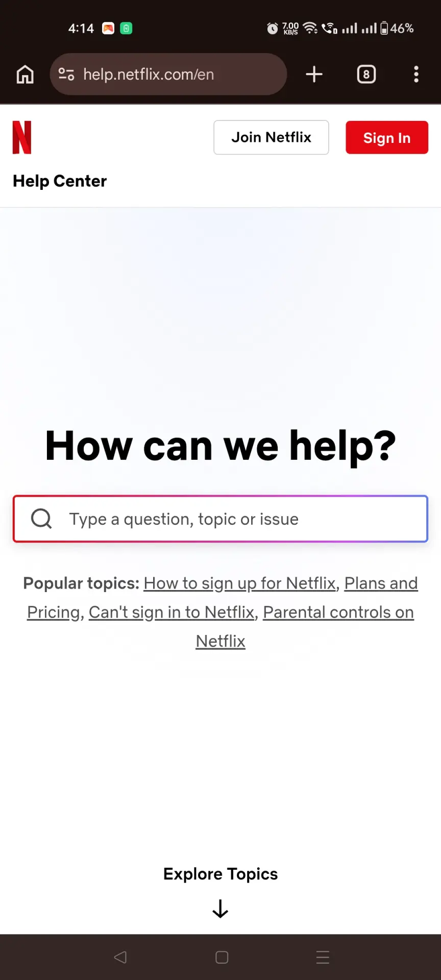Open the tab switcher showing 8 tabs

(x=366, y=75)
